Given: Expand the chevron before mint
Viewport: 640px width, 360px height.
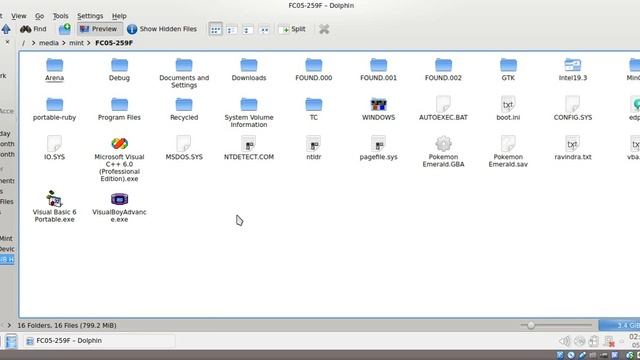Looking at the screenshot, I should (x=64, y=43).
